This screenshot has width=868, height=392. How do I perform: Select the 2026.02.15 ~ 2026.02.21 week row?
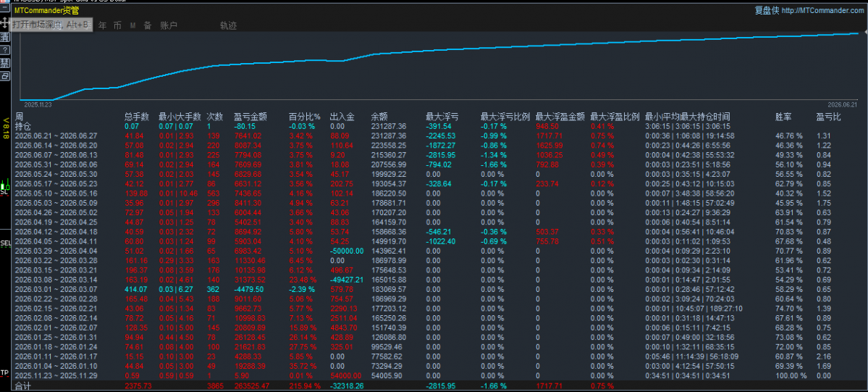point(56,308)
